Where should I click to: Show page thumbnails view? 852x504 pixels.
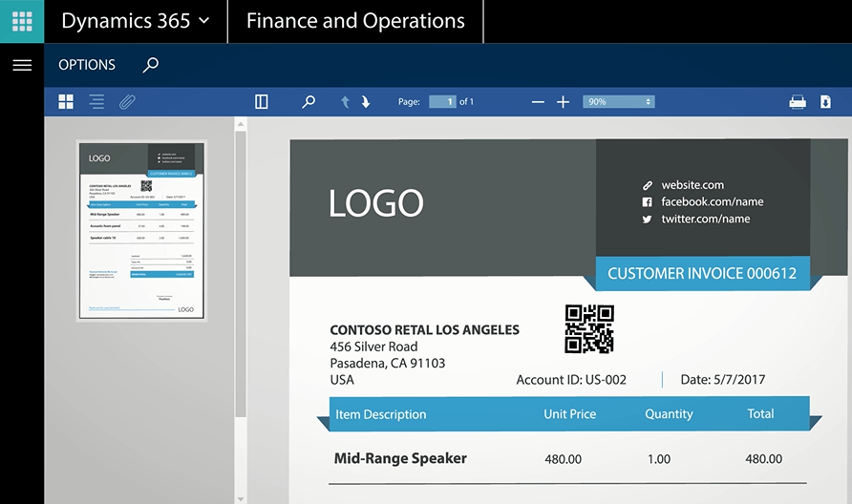(x=66, y=102)
